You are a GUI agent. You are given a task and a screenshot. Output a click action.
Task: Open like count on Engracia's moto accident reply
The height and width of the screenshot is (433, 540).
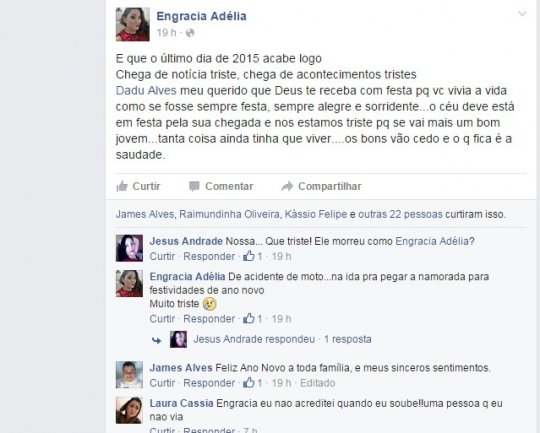[x=252, y=319]
